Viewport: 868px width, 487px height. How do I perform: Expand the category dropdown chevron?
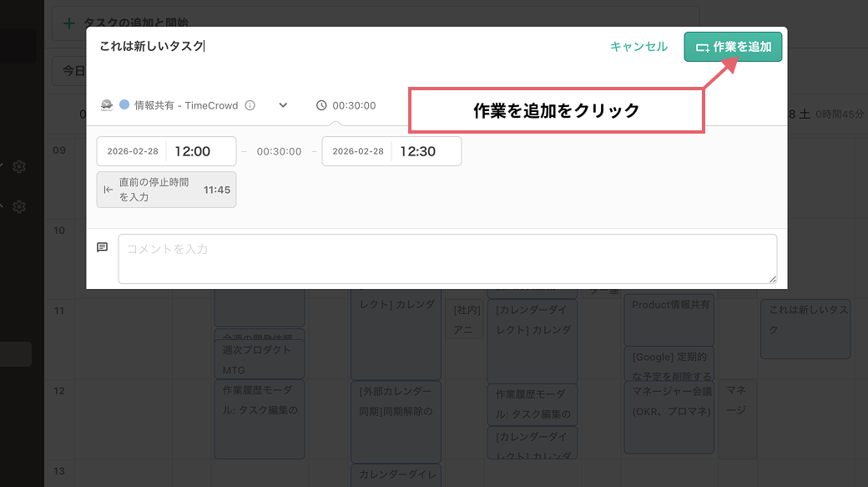click(x=283, y=104)
